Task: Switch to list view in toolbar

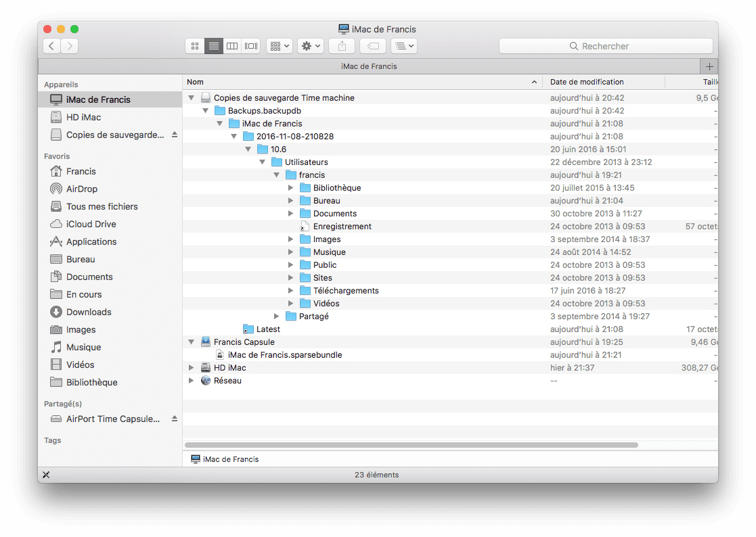Action: (x=214, y=46)
